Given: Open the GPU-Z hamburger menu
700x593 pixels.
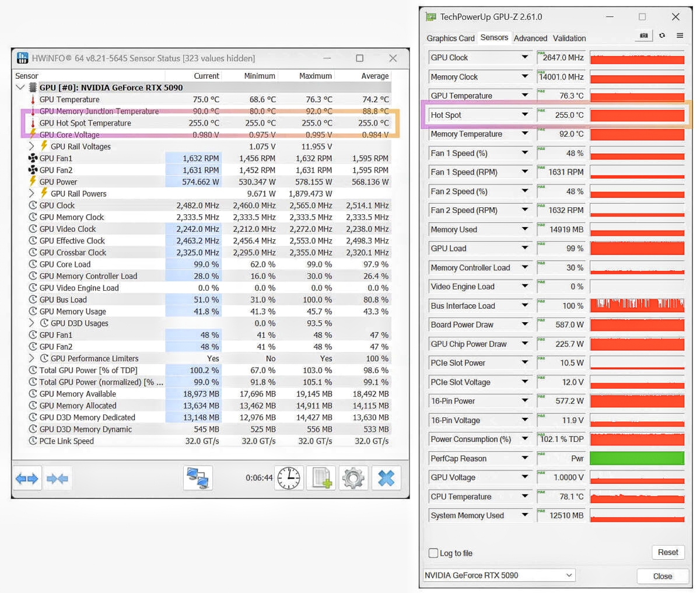Looking at the screenshot, I should [x=680, y=36].
